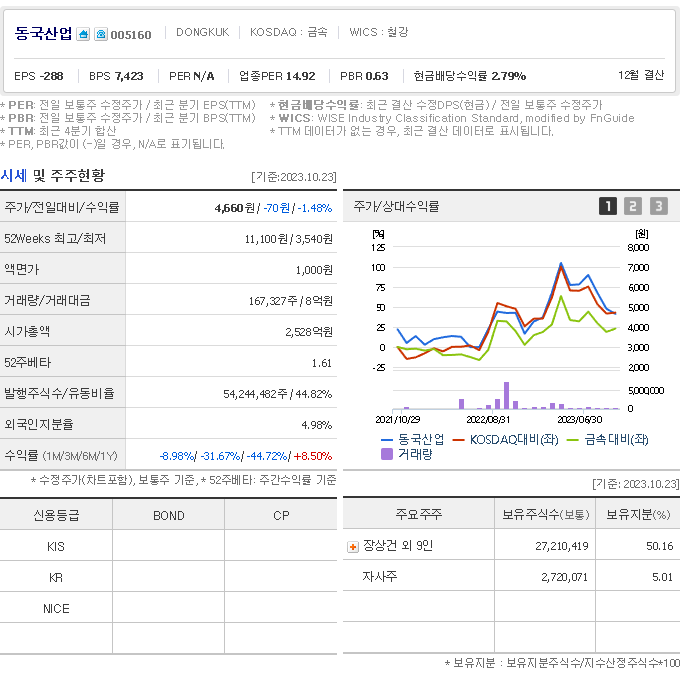Viewport: 686px width, 673px height.
Task: Click the 발행주식수 value 54,244,482주
Action: (x=256, y=394)
